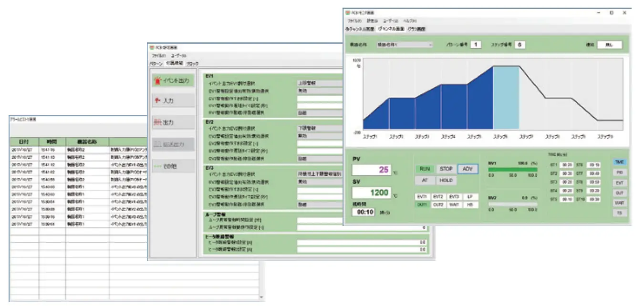644x306 pixels.
Task: Click the MV1 output bar
Action: tap(513, 169)
